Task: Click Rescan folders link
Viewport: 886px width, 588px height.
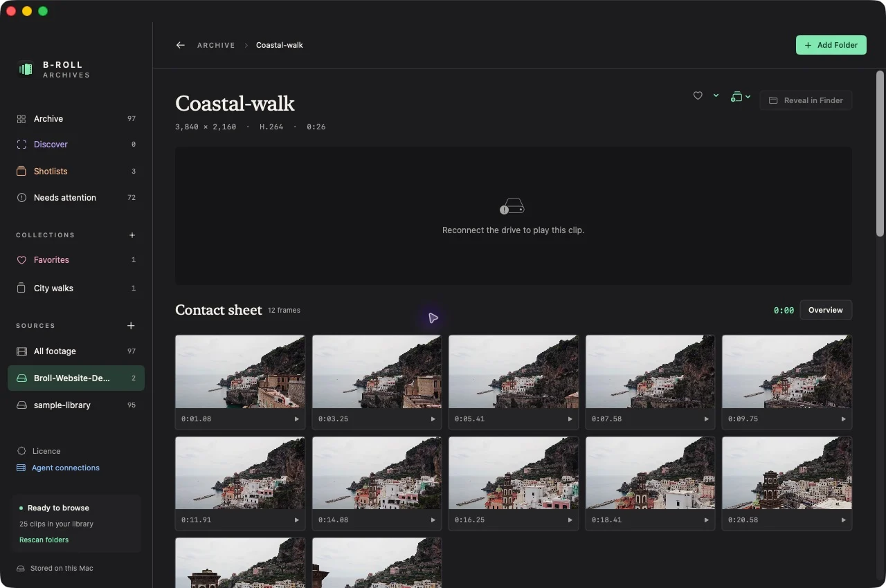Action: coord(44,540)
